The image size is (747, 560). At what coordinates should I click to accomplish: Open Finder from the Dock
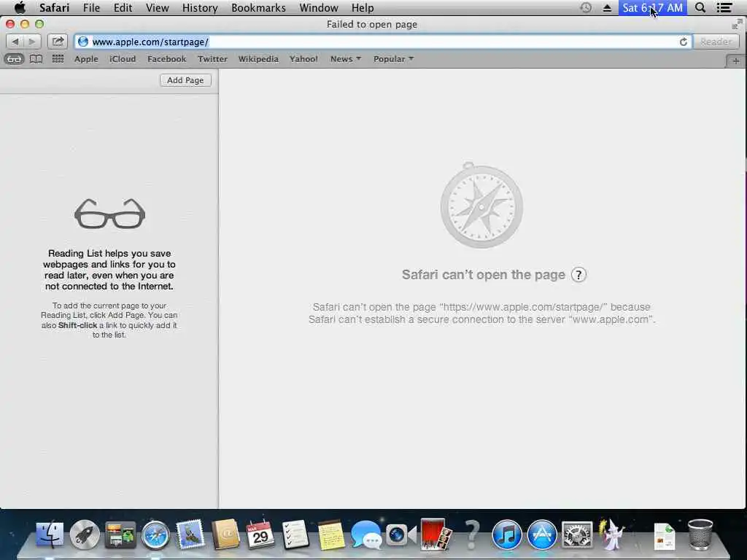point(50,534)
